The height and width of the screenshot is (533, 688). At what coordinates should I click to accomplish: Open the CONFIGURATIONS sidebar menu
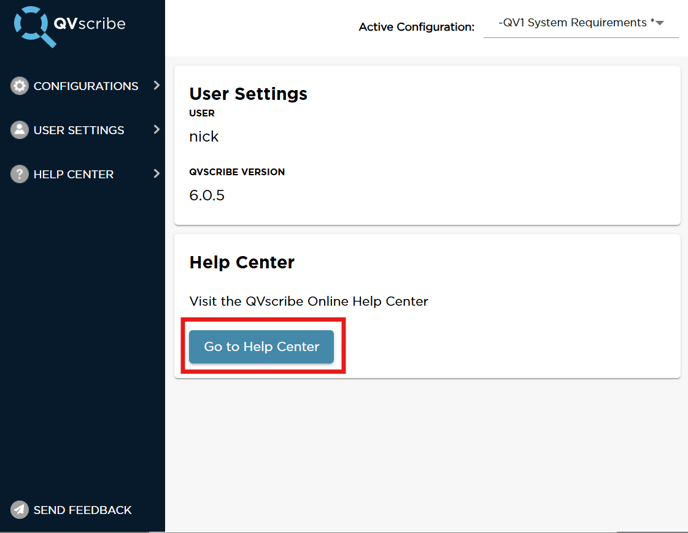(86, 86)
